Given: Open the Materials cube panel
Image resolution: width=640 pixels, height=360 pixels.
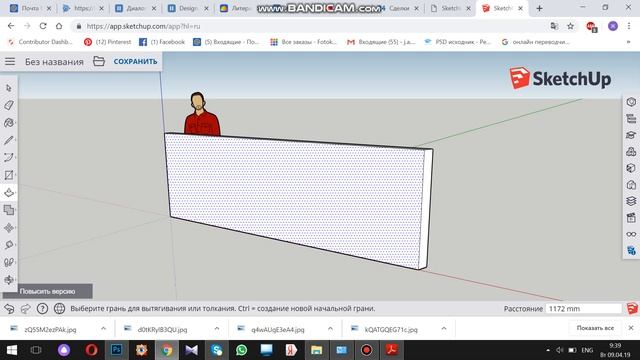Looking at the screenshot, I should 631,168.
